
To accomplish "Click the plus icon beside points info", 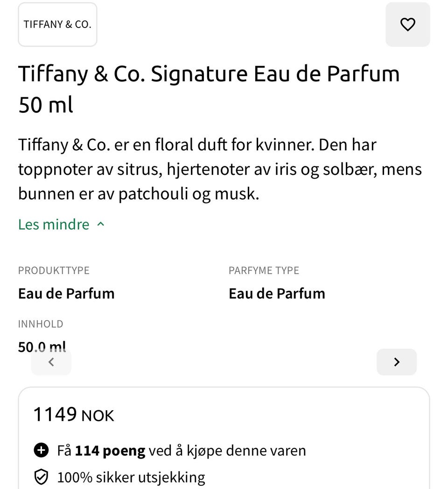I will coord(42,451).
